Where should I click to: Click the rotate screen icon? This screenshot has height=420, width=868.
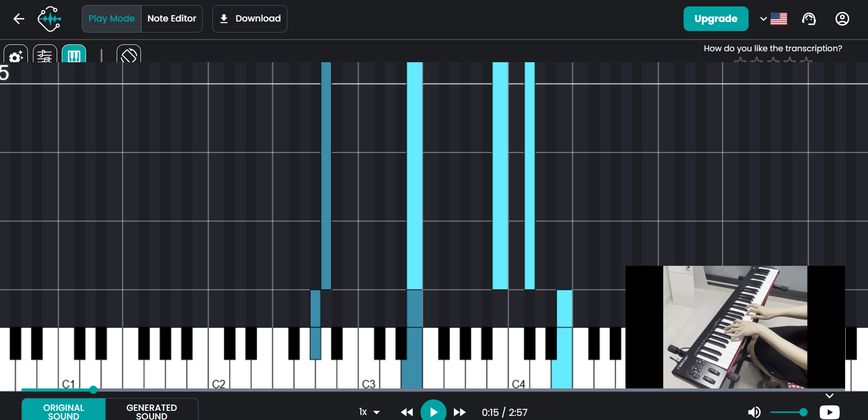coord(129,54)
